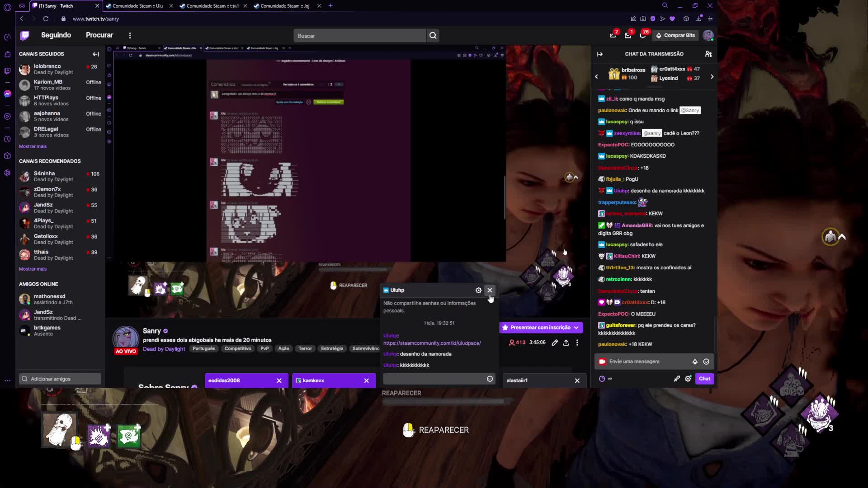Close the eodidas2008 whisper tab
The width and height of the screenshot is (868, 488).
point(279,380)
